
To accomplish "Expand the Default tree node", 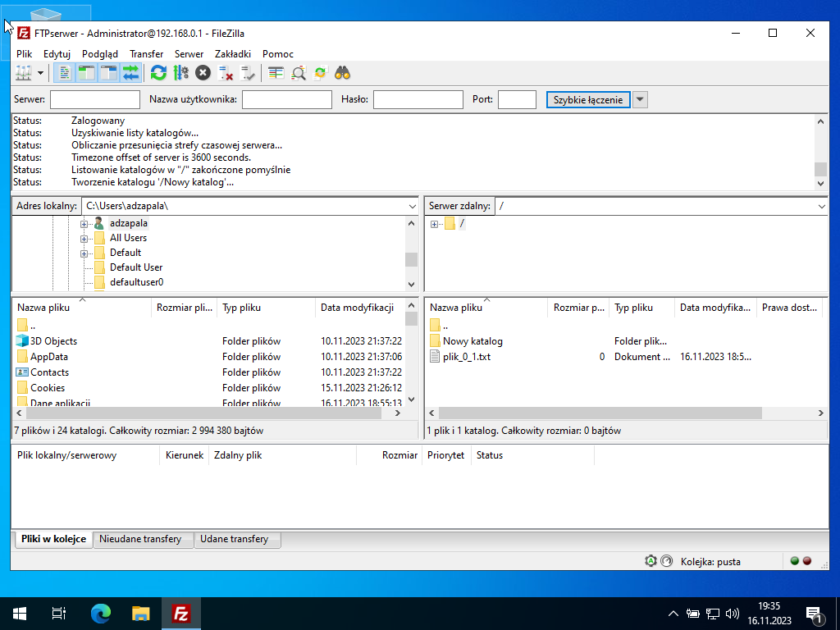I will [x=84, y=253].
